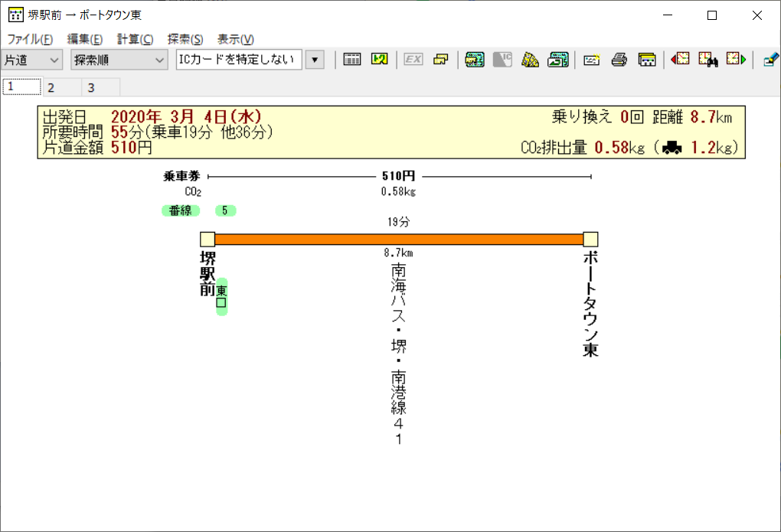Click the green platform number 5 badge
The image size is (781, 532).
point(226,211)
